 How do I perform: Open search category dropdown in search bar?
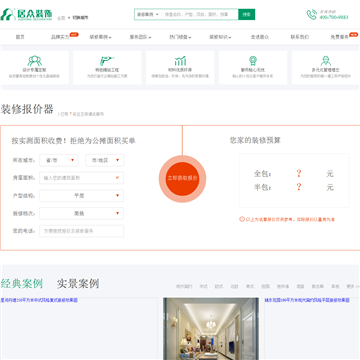click(148, 14)
